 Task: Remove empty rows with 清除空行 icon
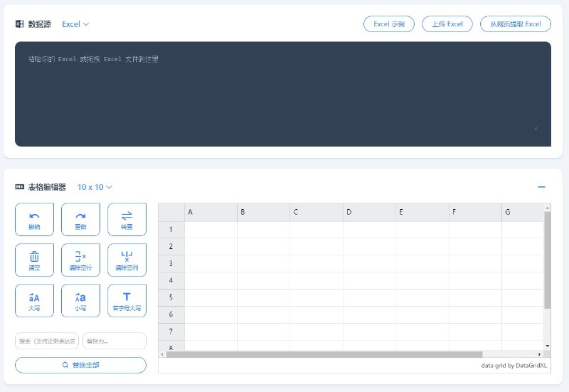80,260
